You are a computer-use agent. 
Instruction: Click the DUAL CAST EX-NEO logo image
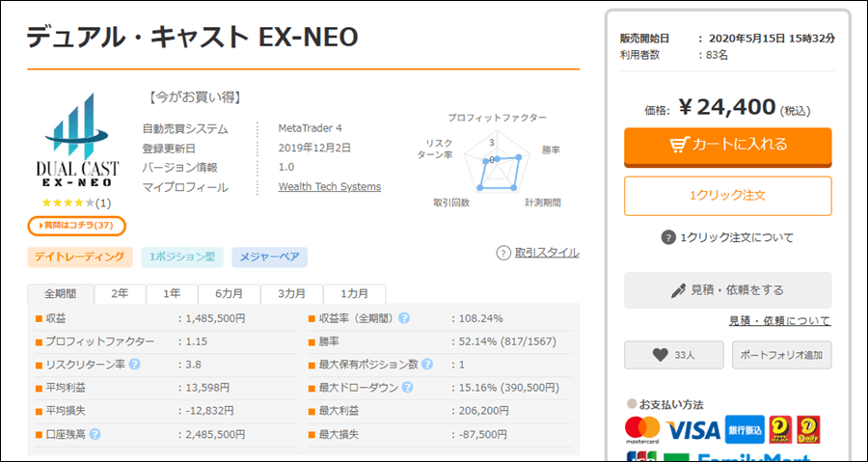77,142
